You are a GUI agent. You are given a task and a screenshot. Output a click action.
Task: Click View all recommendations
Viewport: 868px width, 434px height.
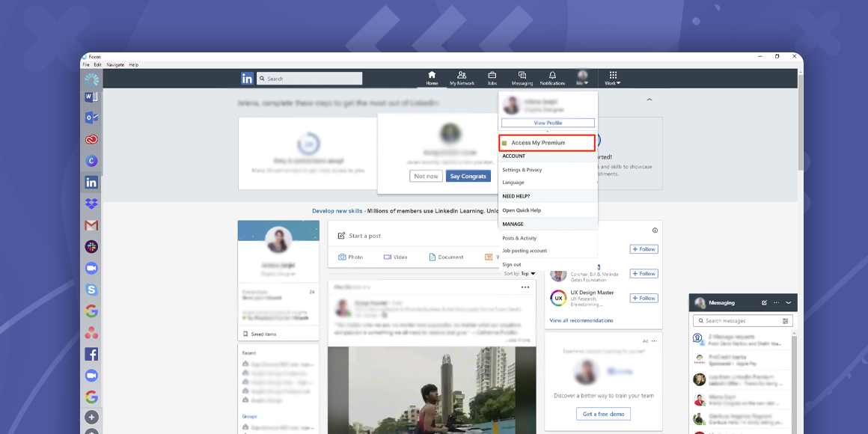[581, 320]
